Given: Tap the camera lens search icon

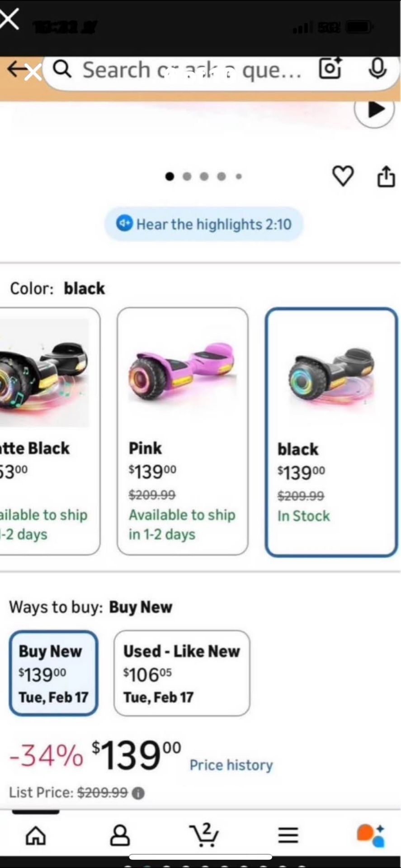Looking at the screenshot, I should point(330,69).
